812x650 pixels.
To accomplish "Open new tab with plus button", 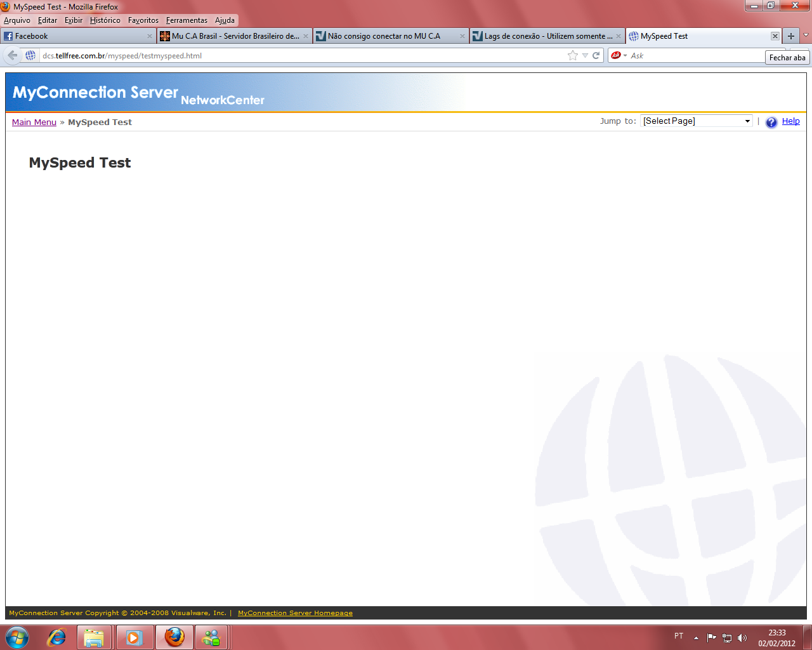I will [790, 36].
